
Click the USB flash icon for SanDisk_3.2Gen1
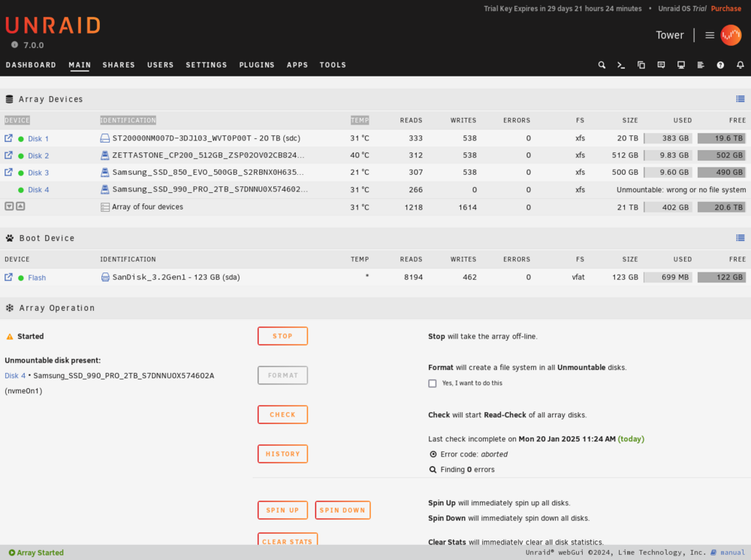tap(105, 277)
